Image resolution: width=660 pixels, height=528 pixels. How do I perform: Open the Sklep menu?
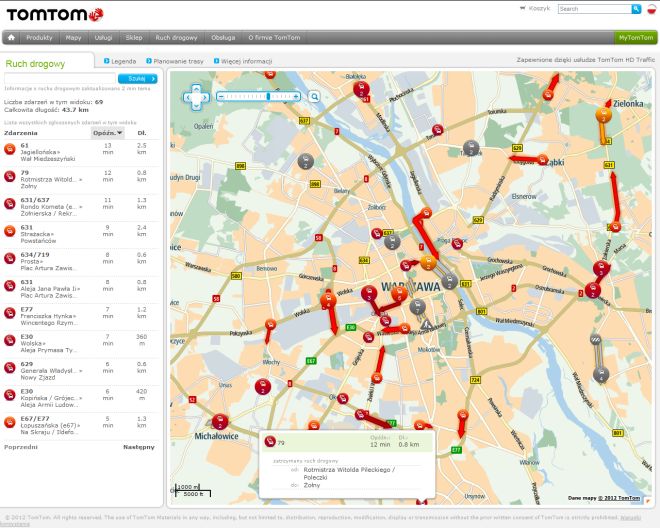(134, 37)
